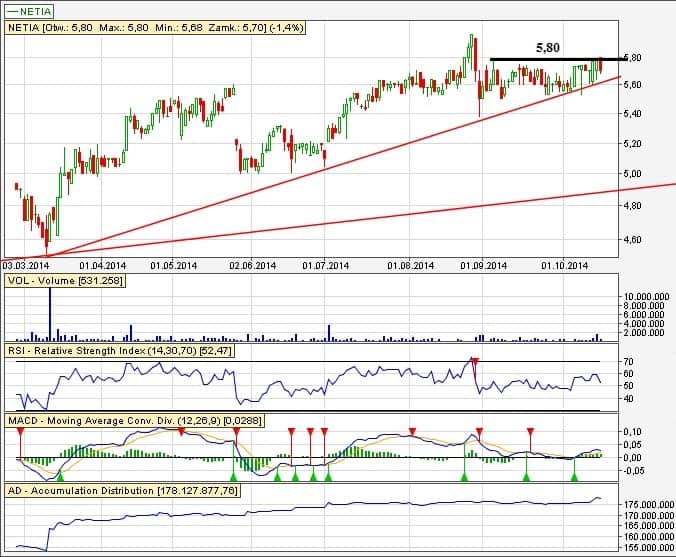Click the RSI 70 overbought level label

click(629, 361)
